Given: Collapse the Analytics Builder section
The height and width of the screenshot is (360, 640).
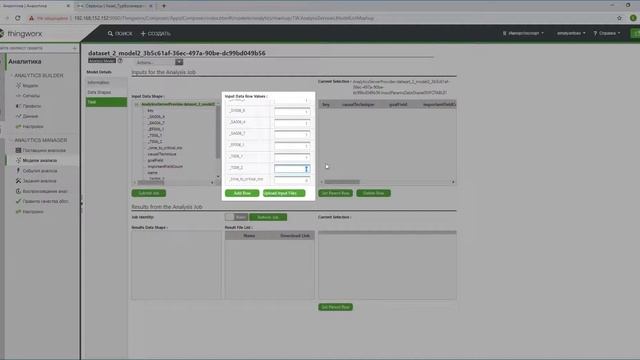Looking at the screenshot, I should pos(12,76).
